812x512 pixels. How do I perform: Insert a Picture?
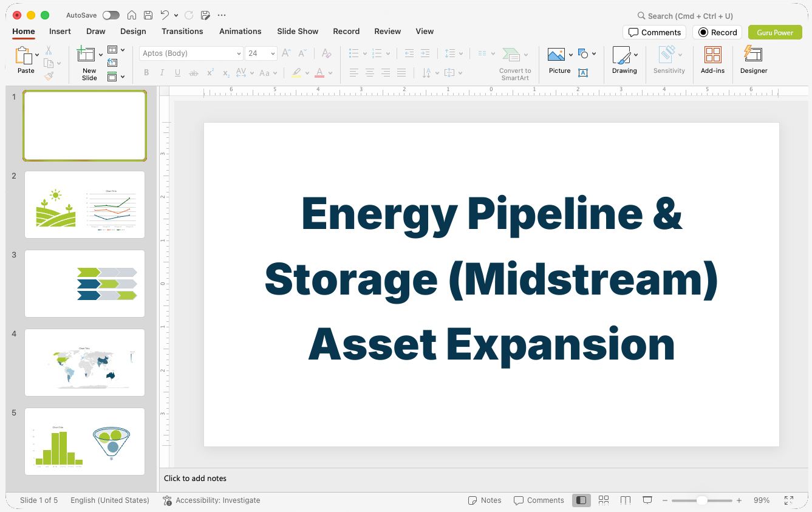pyautogui.click(x=557, y=61)
